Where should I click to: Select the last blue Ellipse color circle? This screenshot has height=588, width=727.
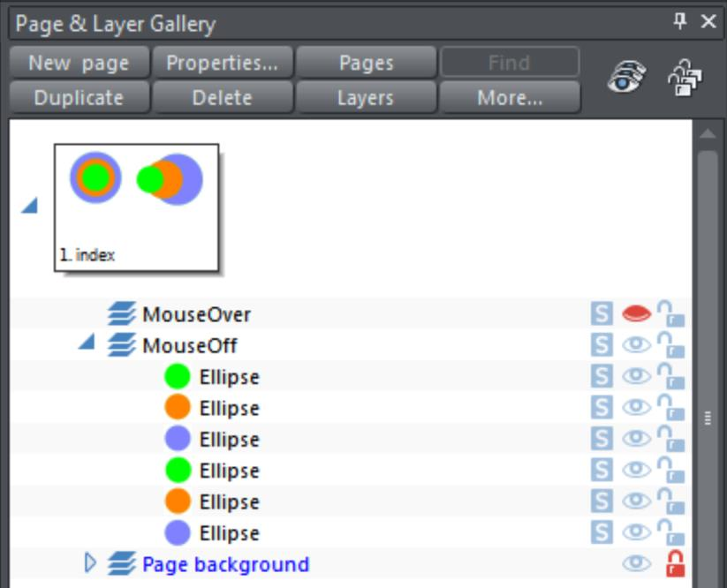178,531
